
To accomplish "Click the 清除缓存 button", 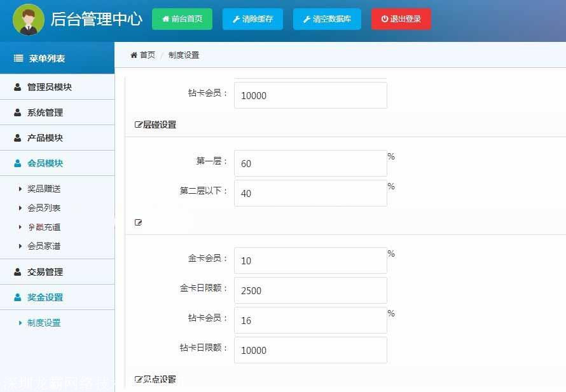I will [x=252, y=19].
